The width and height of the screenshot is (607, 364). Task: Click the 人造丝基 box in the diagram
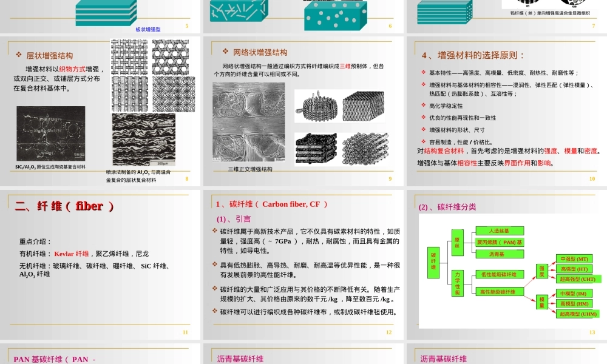click(x=500, y=231)
